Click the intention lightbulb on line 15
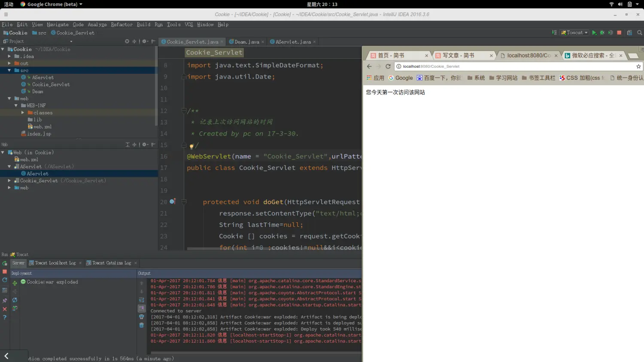This screenshot has width=644, height=362. pyautogui.click(x=191, y=146)
